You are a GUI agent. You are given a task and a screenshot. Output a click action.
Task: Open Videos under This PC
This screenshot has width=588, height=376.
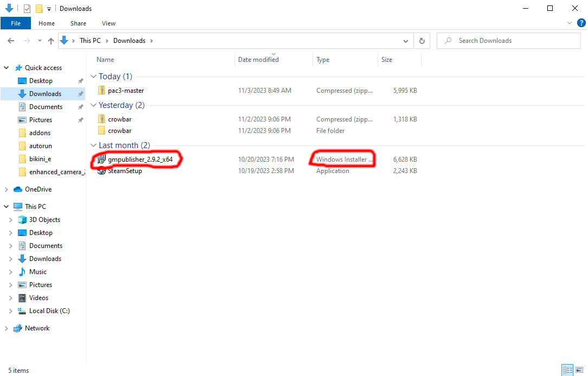point(39,298)
